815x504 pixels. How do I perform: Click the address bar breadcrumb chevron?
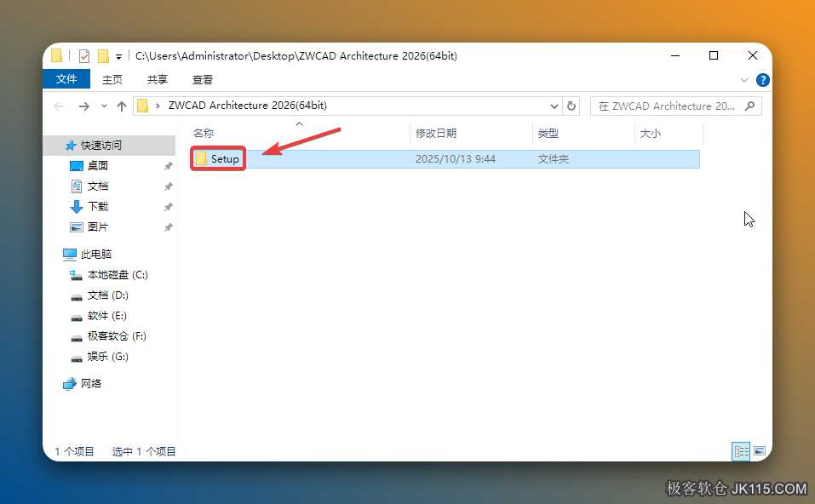click(158, 106)
